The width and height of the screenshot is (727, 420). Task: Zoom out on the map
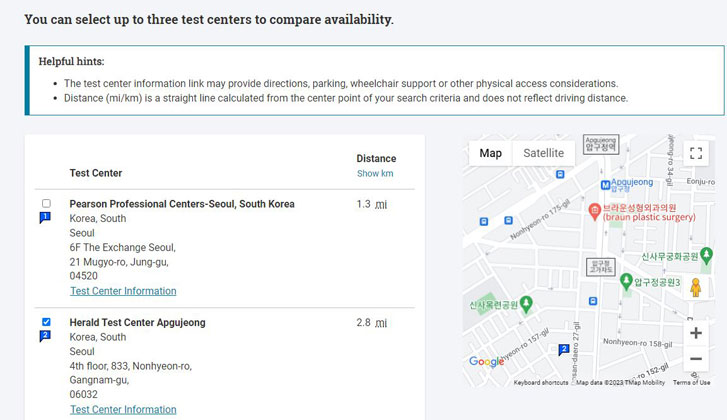click(695, 358)
